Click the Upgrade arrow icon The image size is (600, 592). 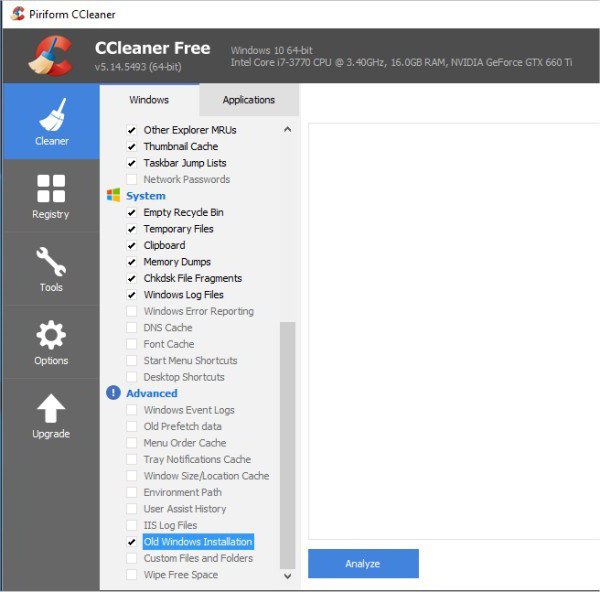point(50,408)
